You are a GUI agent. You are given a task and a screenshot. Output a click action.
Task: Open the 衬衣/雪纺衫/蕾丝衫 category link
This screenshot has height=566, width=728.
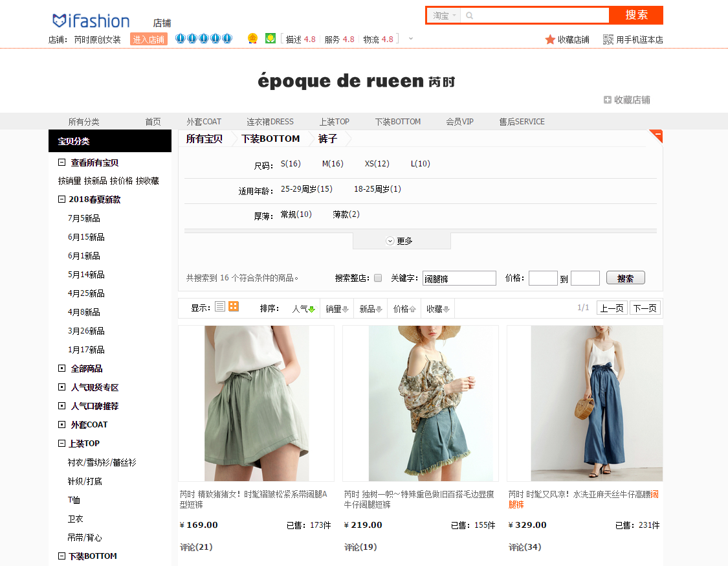tap(102, 462)
